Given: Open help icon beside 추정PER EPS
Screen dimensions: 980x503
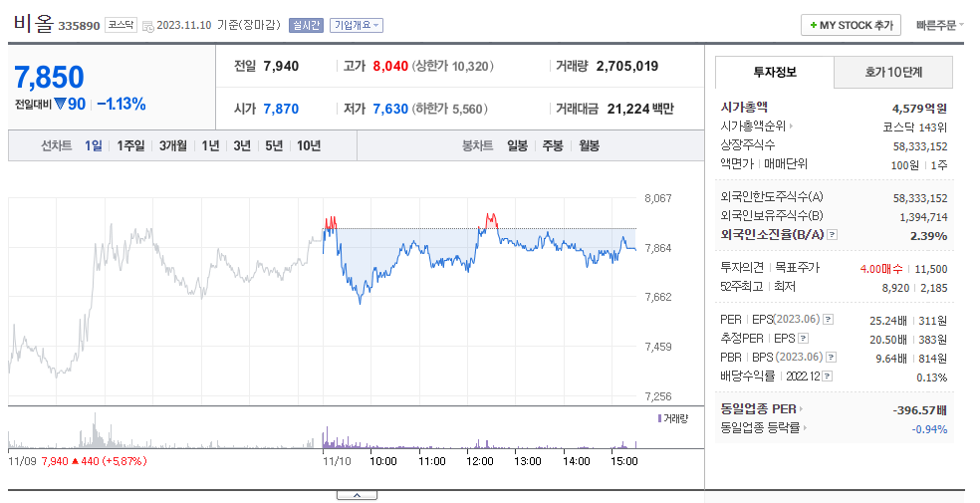Looking at the screenshot, I should [x=803, y=338].
